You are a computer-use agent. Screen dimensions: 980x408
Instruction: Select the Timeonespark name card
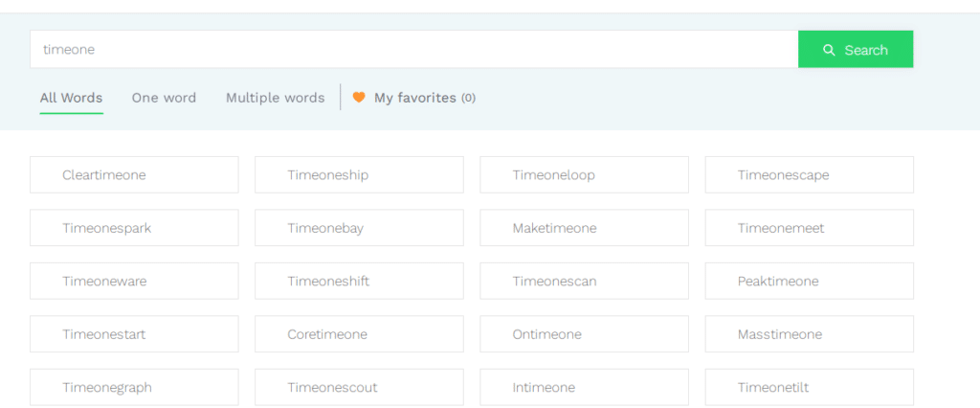(134, 228)
